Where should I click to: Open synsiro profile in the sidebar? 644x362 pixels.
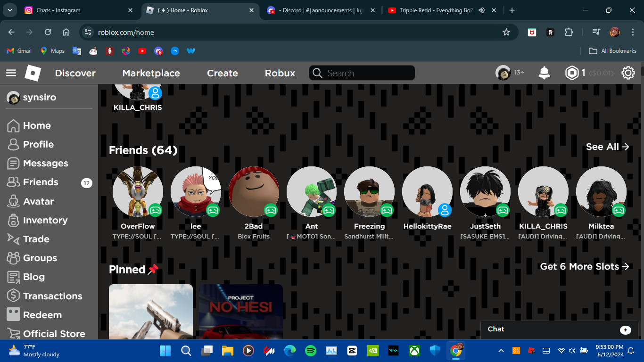click(32, 98)
